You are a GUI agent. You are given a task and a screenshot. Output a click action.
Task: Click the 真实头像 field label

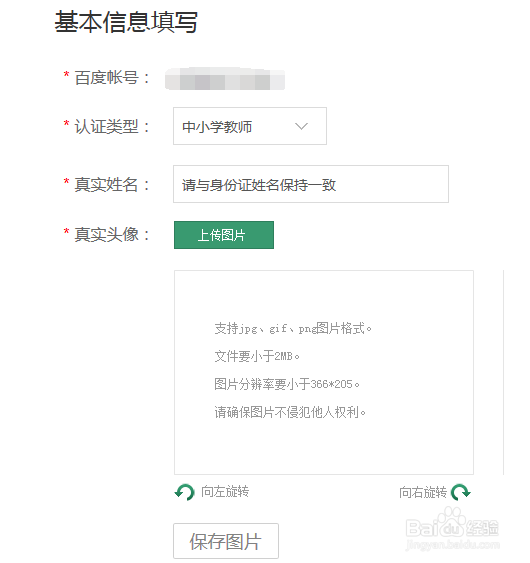point(106,234)
